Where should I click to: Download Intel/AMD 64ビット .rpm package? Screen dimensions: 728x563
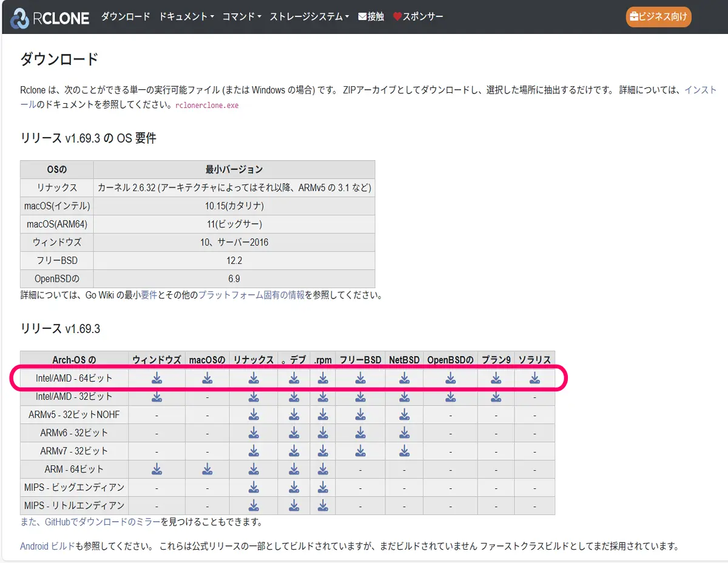pos(323,379)
